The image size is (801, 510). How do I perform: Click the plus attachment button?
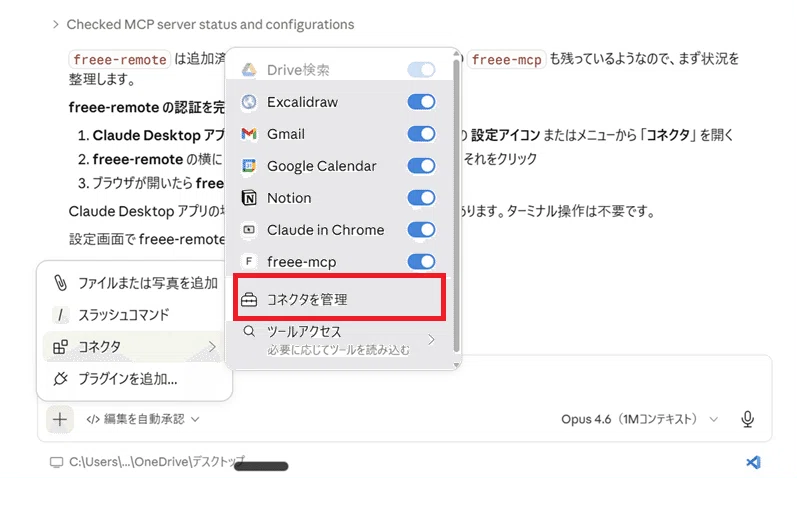(60, 420)
